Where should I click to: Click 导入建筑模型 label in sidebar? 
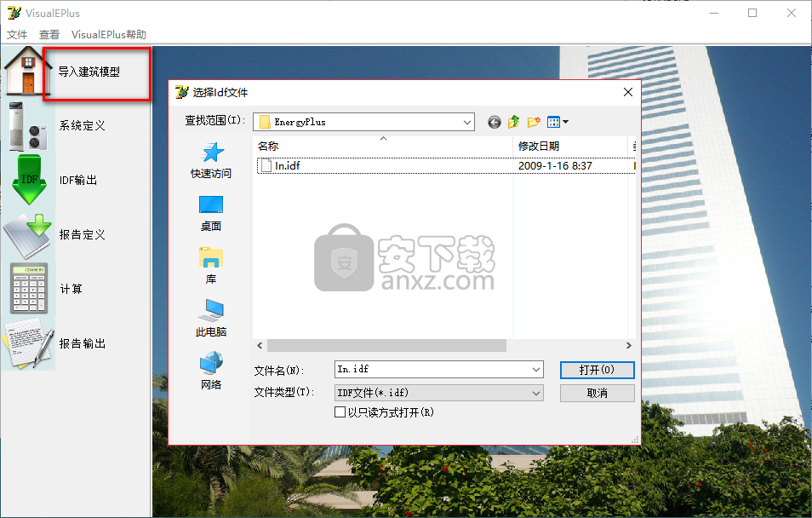pyautogui.click(x=89, y=72)
